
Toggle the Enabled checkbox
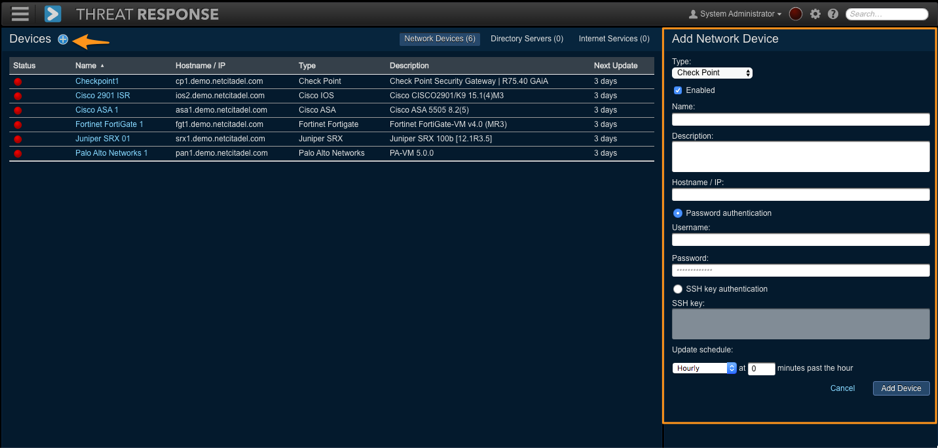(678, 90)
